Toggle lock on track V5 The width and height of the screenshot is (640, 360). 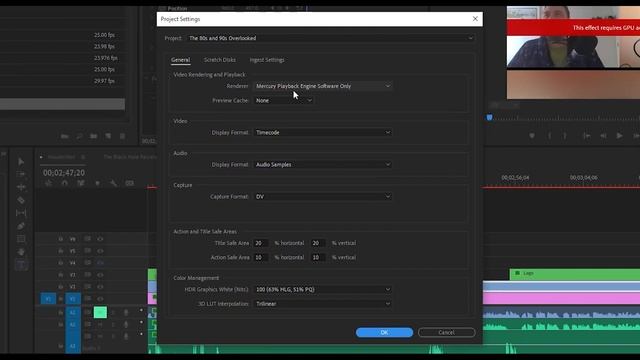[x=60, y=251]
